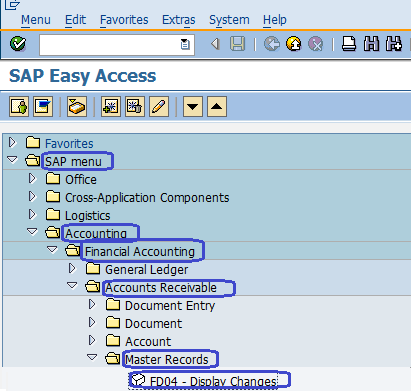Collapse the Financial Accounting folder

point(52,249)
